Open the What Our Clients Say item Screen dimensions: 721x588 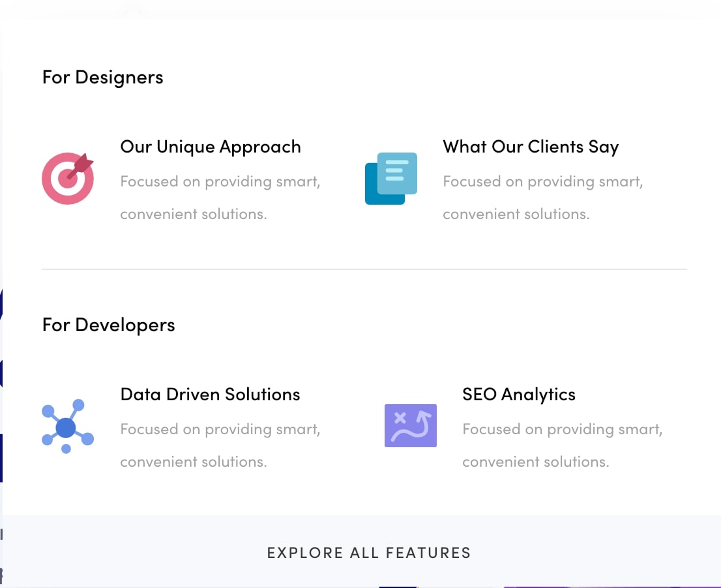coord(530,147)
